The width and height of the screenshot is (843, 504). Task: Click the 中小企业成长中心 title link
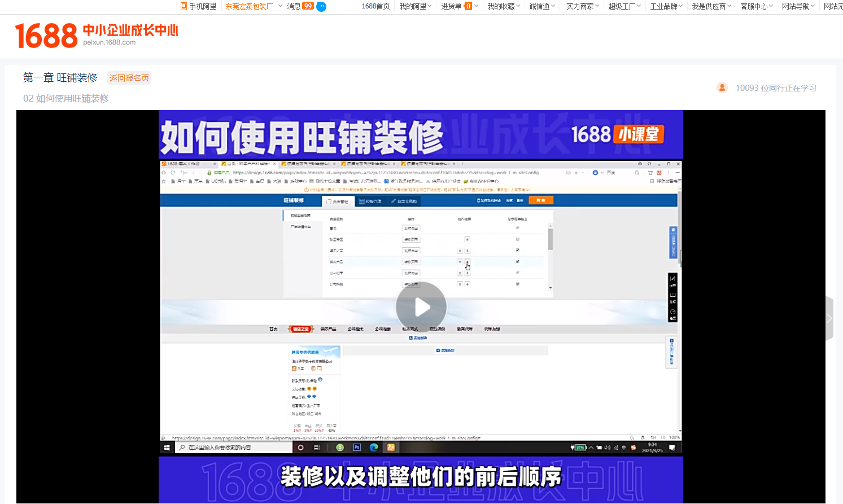coord(130,30)
